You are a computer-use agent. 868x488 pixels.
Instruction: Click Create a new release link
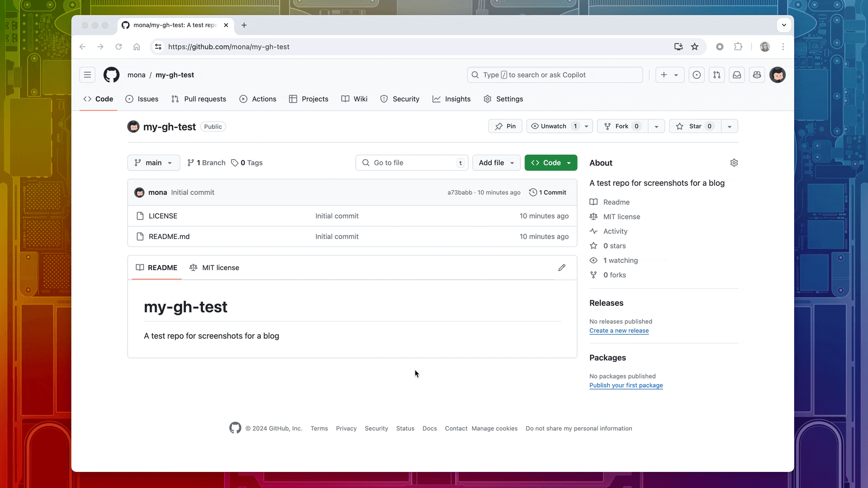point(619,330)
